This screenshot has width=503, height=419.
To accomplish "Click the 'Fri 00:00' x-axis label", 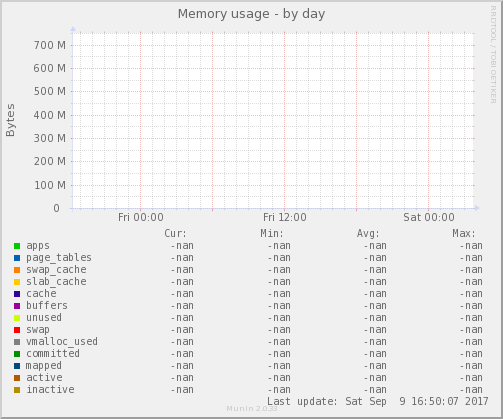I will 141,217.
